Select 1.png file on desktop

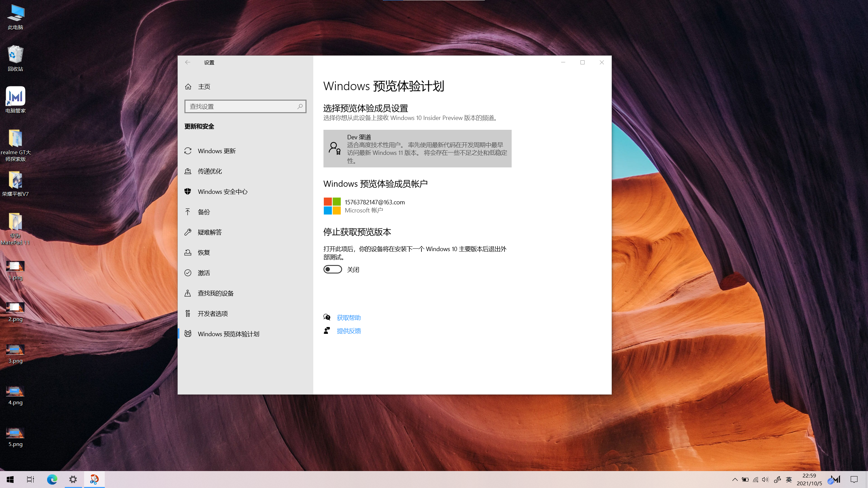click(x=15, y=270)
